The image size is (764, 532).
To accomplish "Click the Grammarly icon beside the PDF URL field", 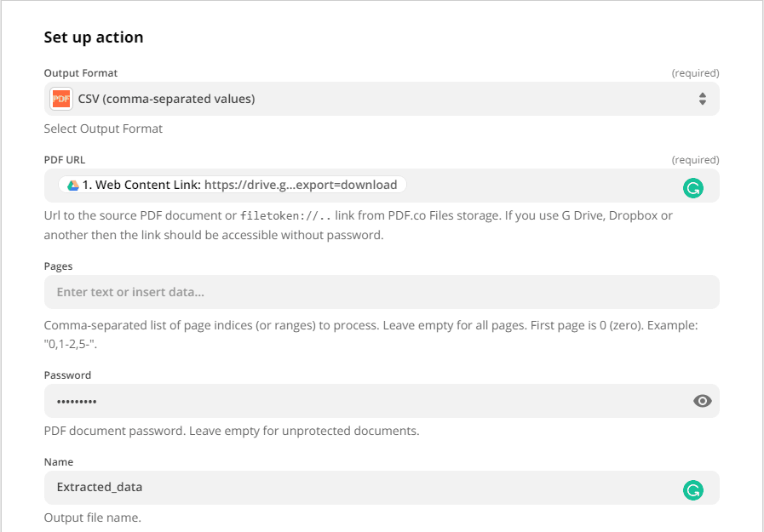I will (693, 186).
